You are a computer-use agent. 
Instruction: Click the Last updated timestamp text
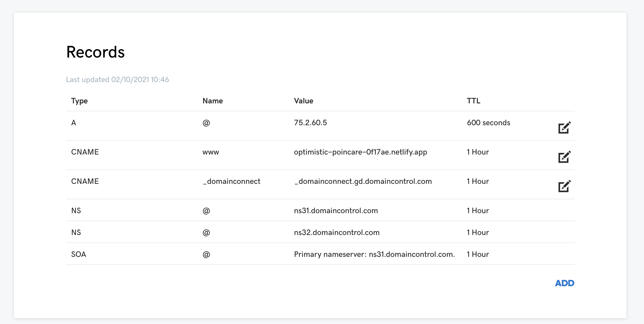tap(117, 79)
